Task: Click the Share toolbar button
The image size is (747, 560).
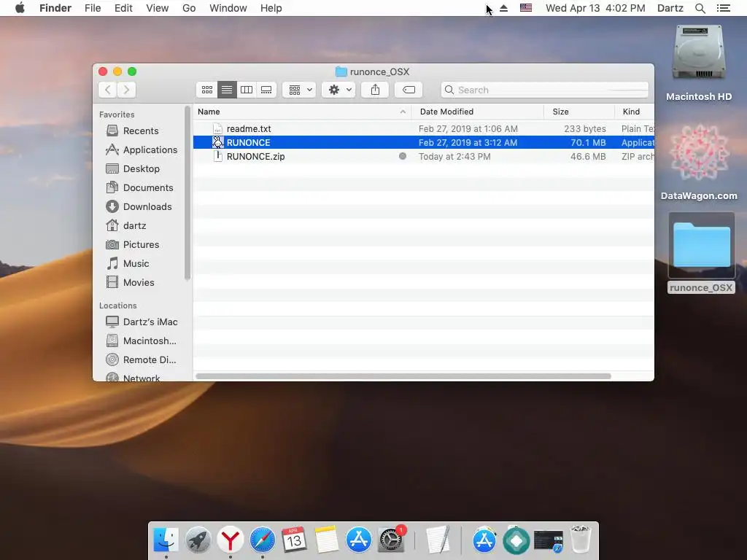Action: (x=375, y=90)
